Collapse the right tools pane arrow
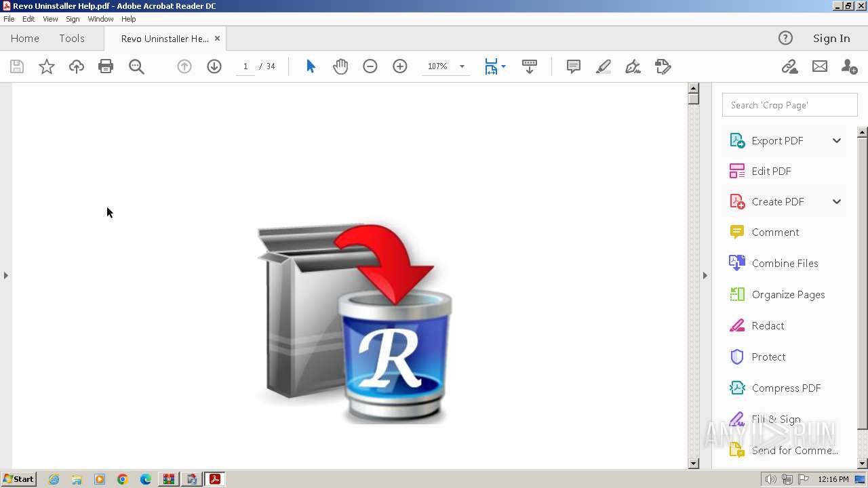The height and width of the screenshot is (488, 868). coord(705,275)
